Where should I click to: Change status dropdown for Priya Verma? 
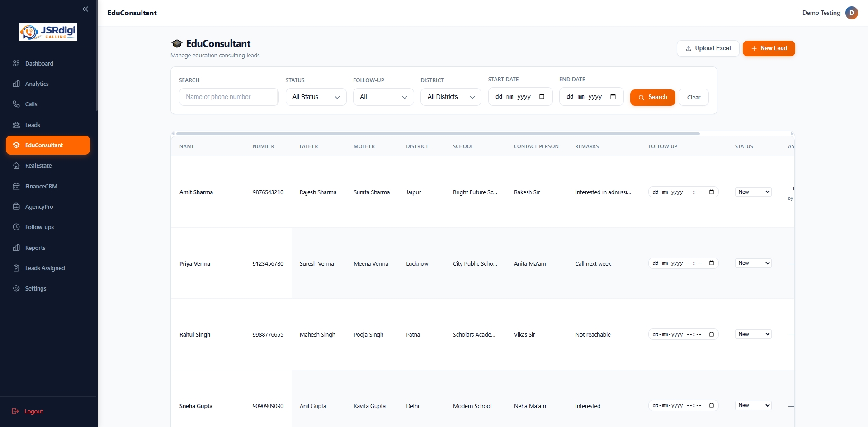pyautogui.click(x=753, y=263)
